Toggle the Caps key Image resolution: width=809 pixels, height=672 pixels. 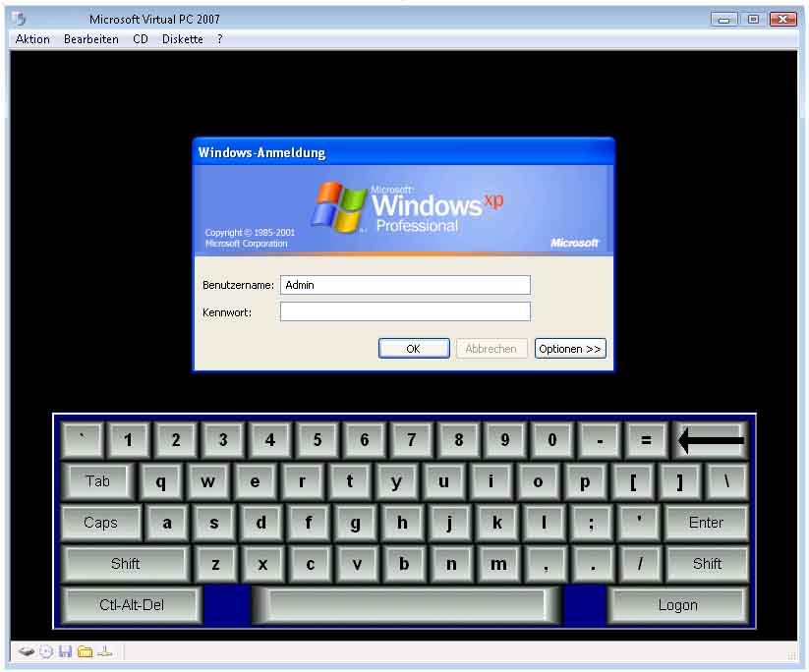pos(100,523)
